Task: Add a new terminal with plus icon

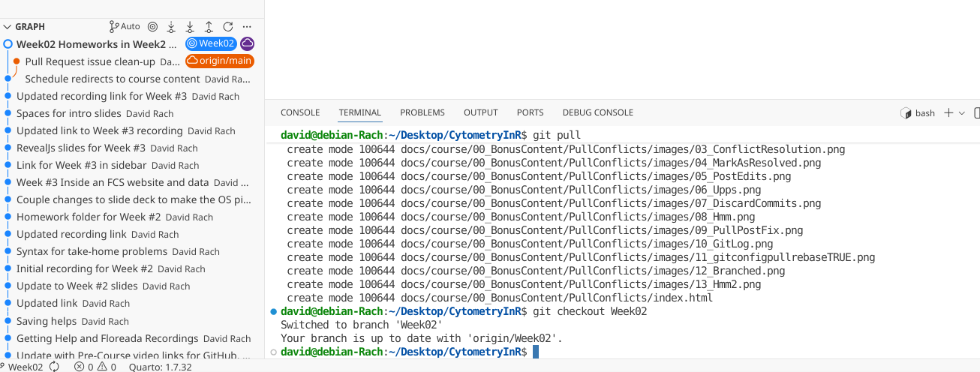Action: coord(948,112)
